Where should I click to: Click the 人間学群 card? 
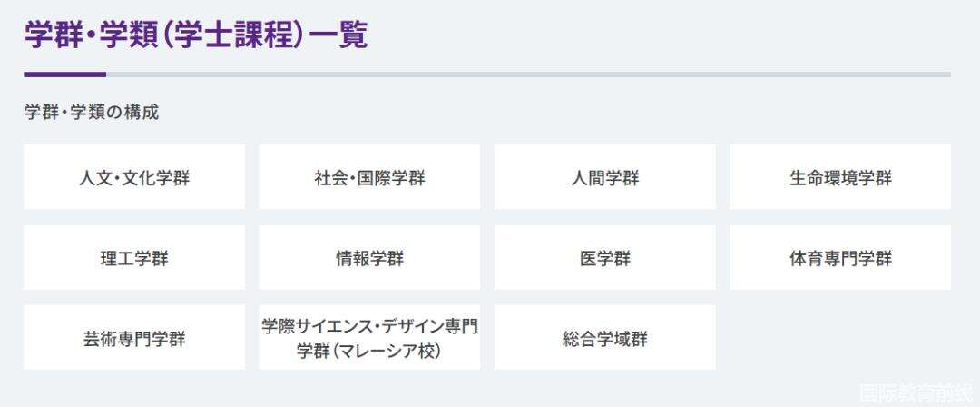(x=604, y=177)
